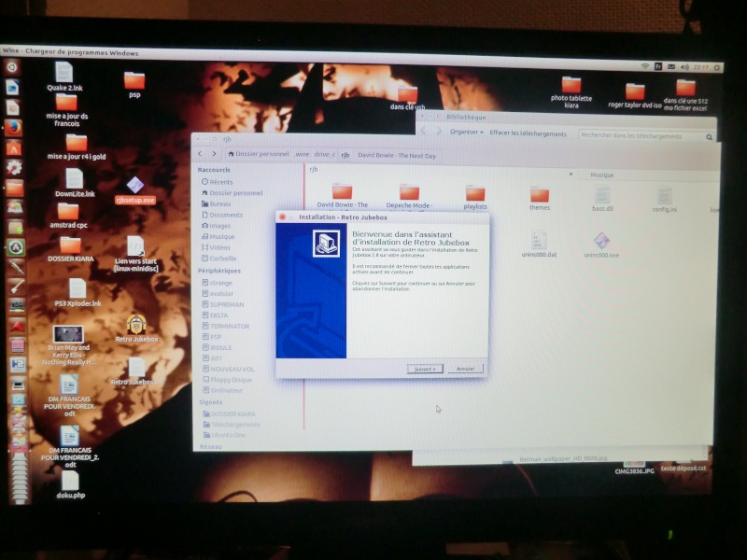747x560 pixels.
Task: Open the amstrad cpc desktop folder
Action: coord(68,216)
